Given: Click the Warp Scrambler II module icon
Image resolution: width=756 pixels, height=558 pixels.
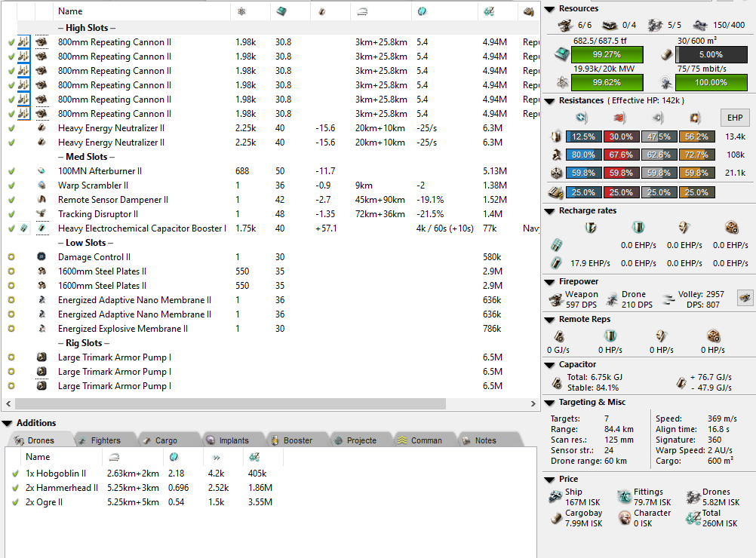Looking at the screenshot, I should 41,185.
